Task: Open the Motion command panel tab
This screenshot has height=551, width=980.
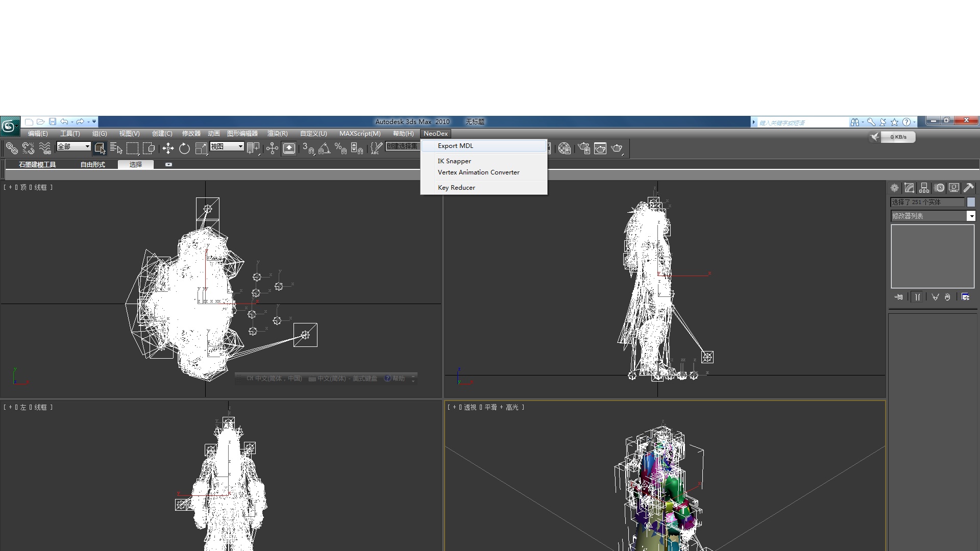Action: [939, 188]
